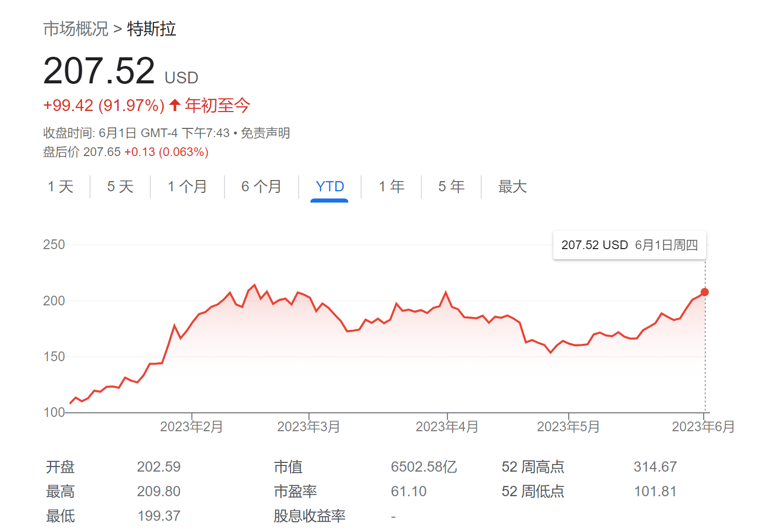This screenshot has height=532, width=762.
Task: Click the 股息收益率 label
Action: click(309, 516)
